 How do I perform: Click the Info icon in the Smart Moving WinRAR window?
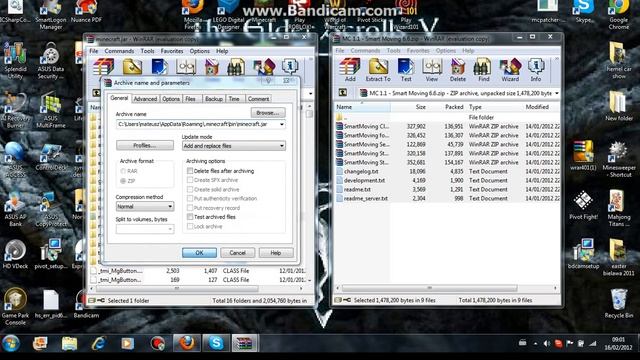point(536,70)
